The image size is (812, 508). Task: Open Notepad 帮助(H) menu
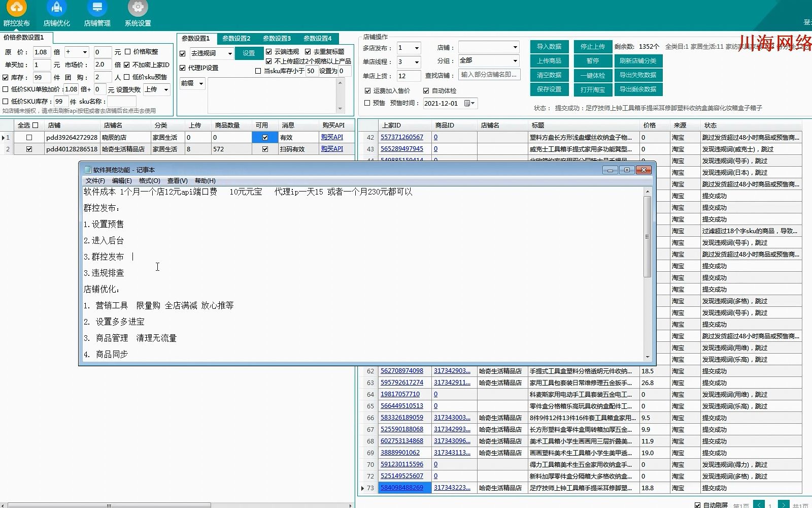[x=205, y=181]
